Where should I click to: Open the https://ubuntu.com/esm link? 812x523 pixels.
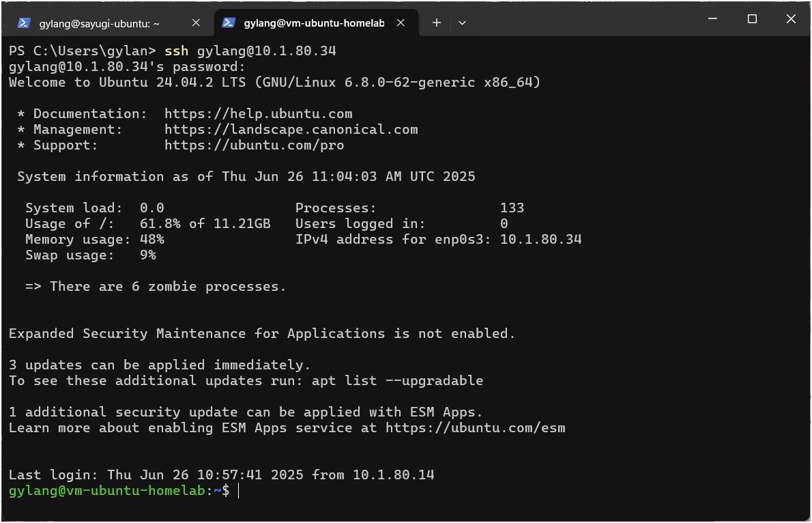coord(475,428)
